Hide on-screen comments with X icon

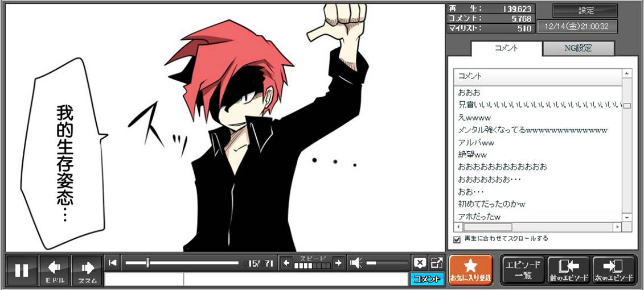tap(420, 263)
